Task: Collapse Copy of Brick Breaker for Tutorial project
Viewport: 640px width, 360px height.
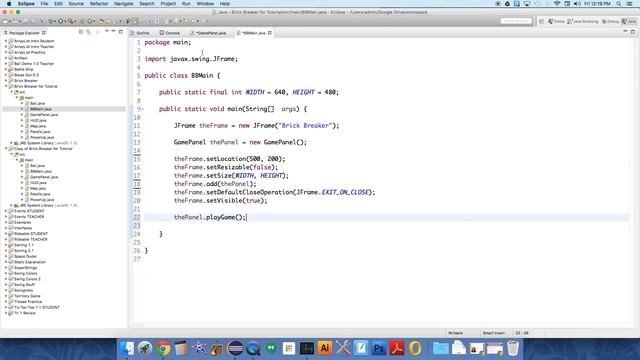Action: coord(6,149)
